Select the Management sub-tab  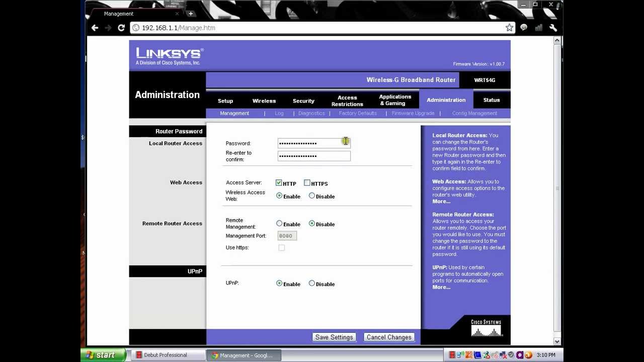[x=234, y=113]
